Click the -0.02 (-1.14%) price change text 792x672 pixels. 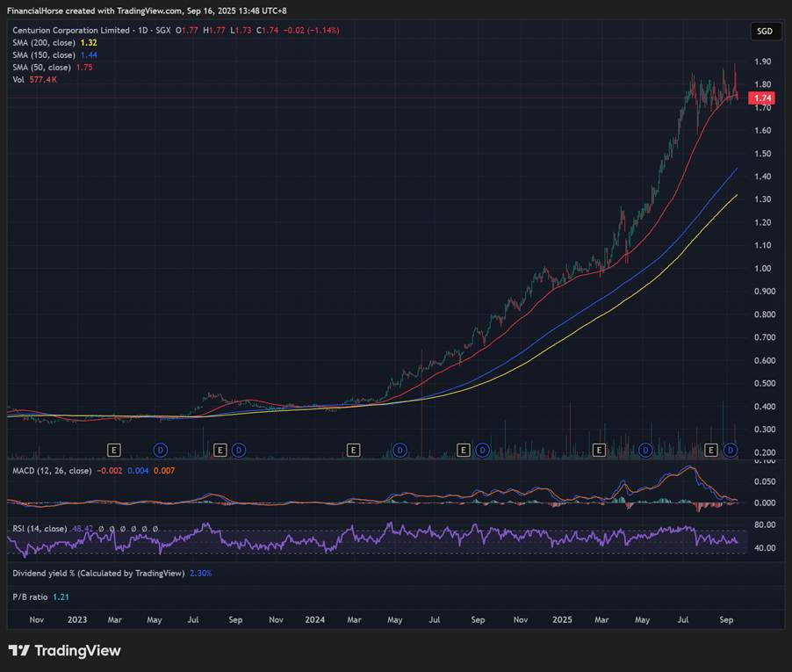point(311,31)
